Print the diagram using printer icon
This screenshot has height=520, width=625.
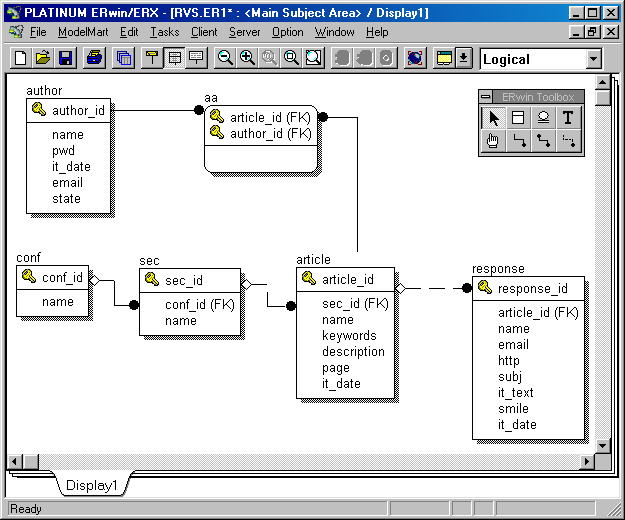tap(94, 58)
